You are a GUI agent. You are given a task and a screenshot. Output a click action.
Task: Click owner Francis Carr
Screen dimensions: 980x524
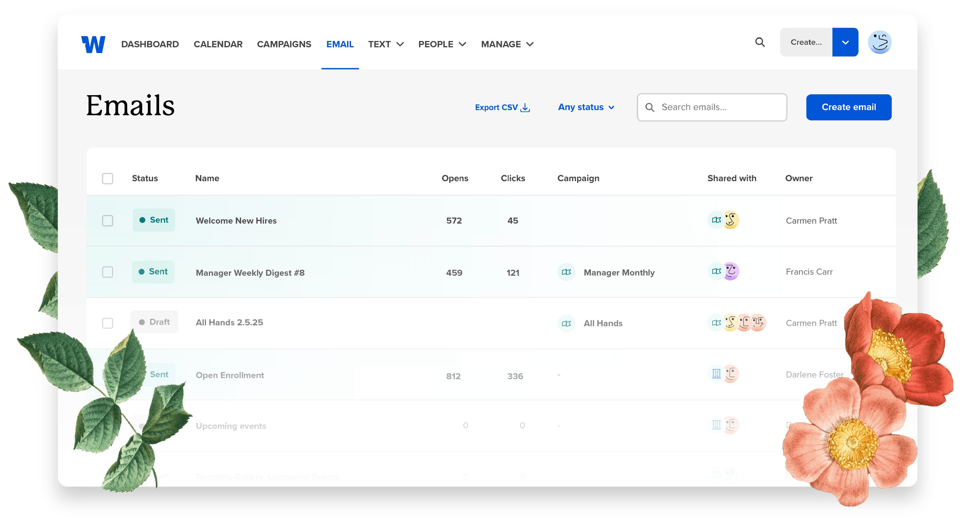pos(809,272)
